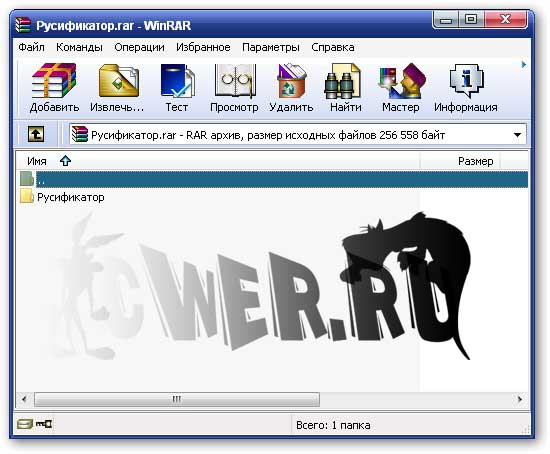Click the scrollbar left arrow

24,399
